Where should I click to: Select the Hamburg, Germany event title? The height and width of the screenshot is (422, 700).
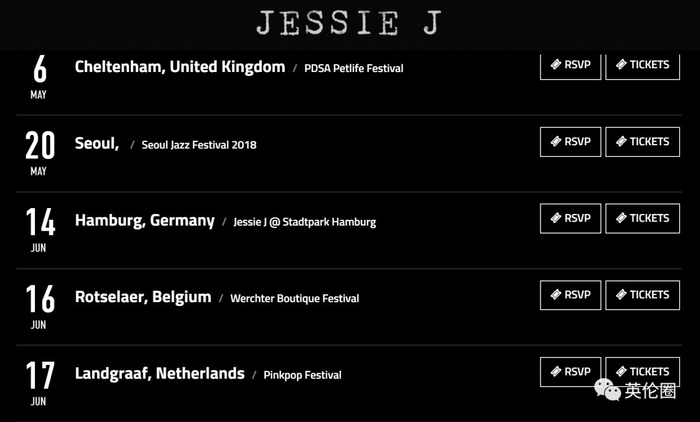point(144,220)
